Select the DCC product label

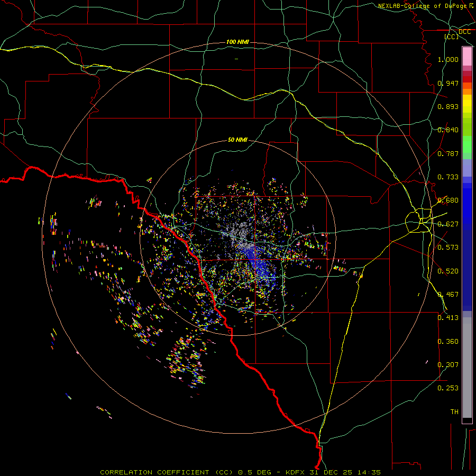click(464, 32)
